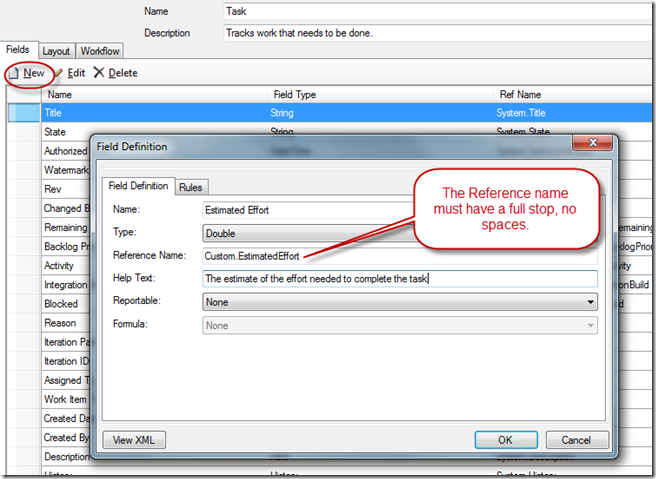Image resolution: width=656 pixels, height=479 pixels.
Task: Click the Edit pencil toolbar button
Action: click(70, 73)
